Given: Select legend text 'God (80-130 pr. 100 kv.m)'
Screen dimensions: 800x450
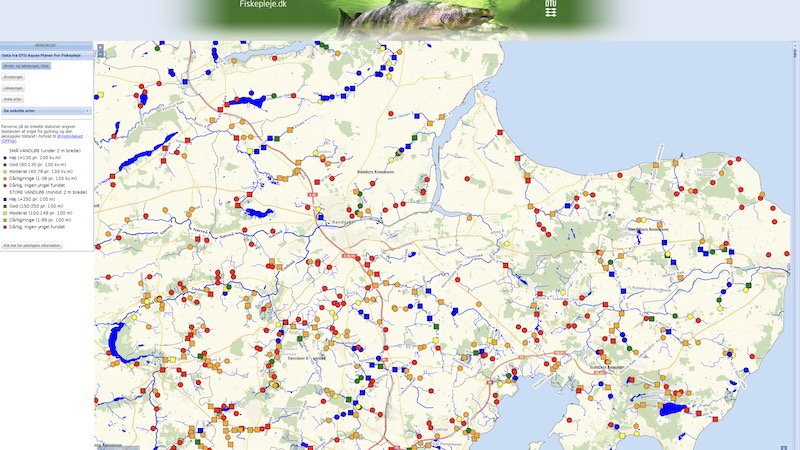Looking at the screenshot, I should click(37, 165).
